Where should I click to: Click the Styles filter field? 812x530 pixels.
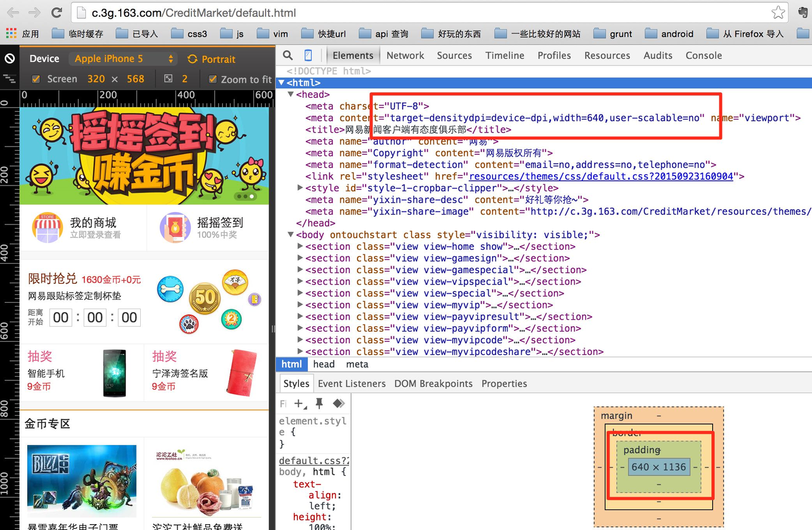[284, 403]
